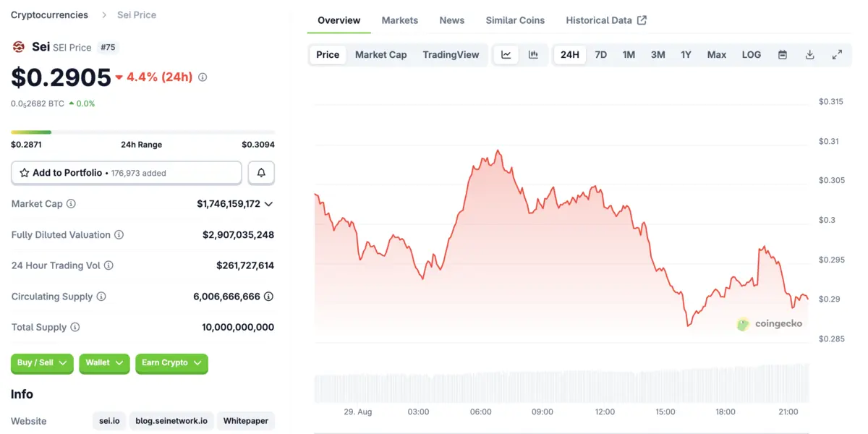The image size is (868, 434).
Task: Select the 7D time range
Action: pyautogui.click(x=600, y=54)
